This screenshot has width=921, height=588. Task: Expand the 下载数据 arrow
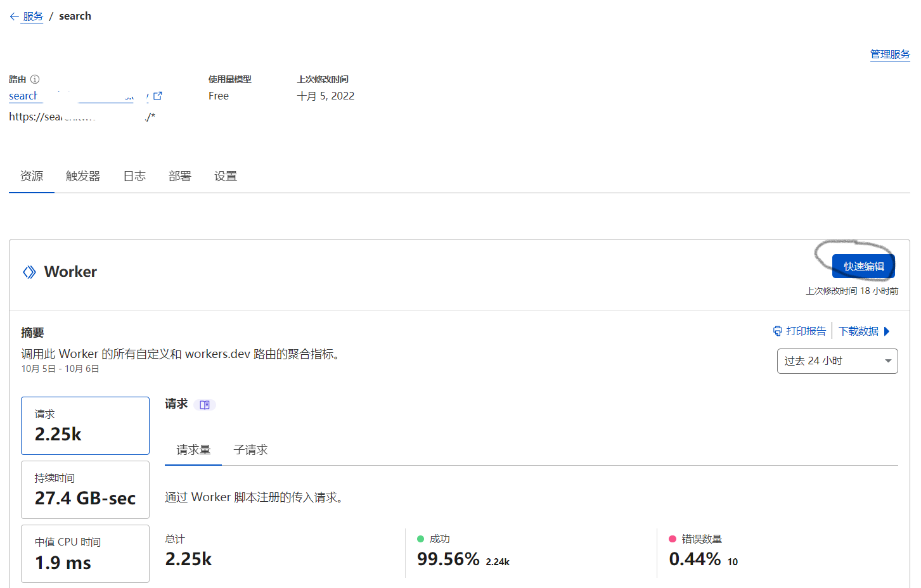tap(887, 331)
